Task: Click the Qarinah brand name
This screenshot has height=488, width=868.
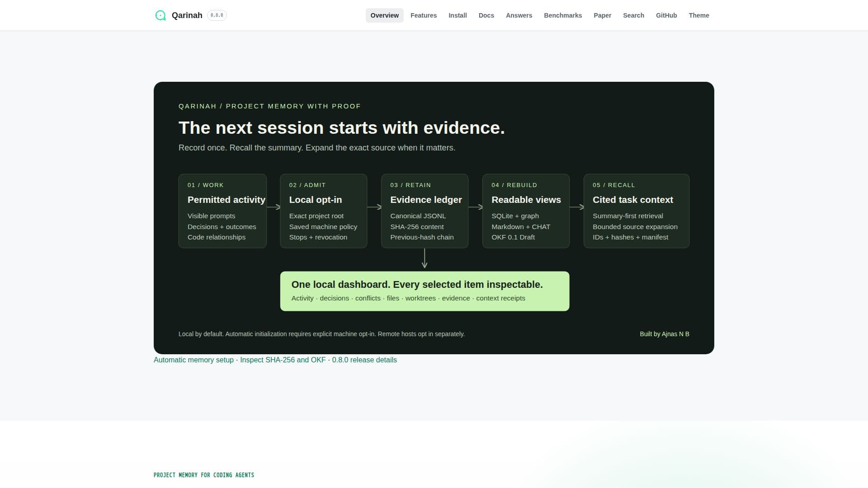Action: 187,15
